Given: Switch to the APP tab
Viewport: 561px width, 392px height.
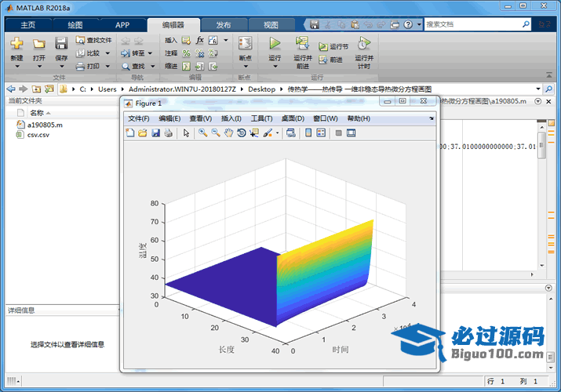Looking at the screenshot, I should (x=122, y=25).
